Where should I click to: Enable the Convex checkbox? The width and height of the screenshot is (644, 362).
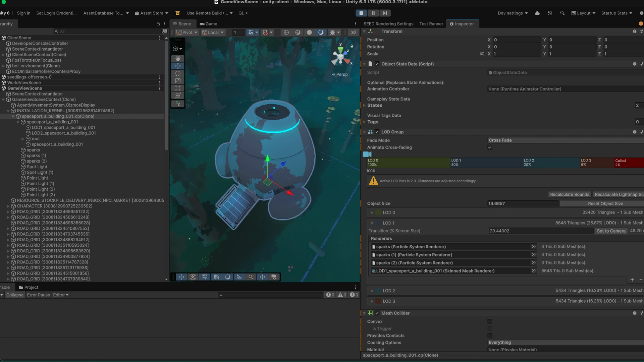click(x=490, y=321)
